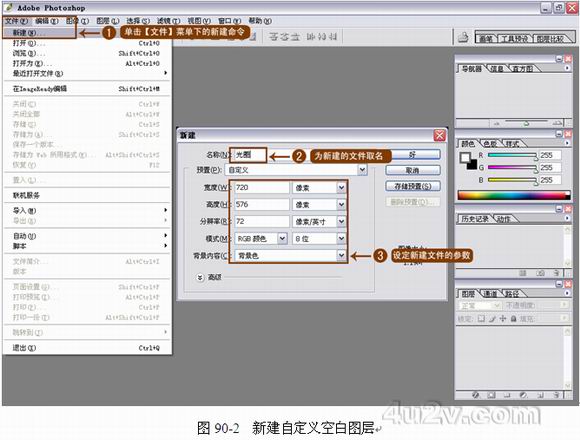Click Layers panel create new layer icon

pyautogui.click(x=540, y=395)
